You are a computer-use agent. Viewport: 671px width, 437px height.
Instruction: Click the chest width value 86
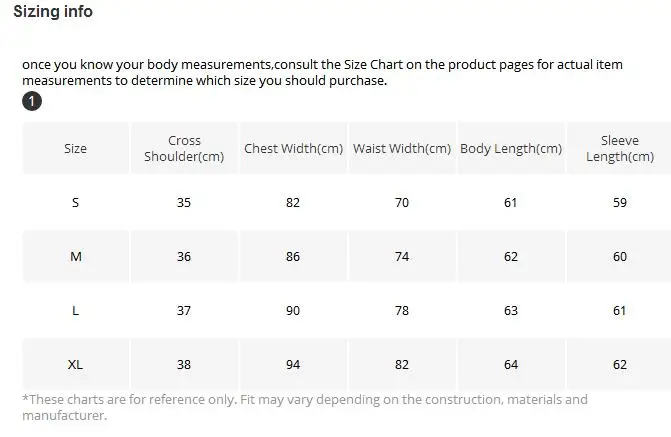click(x=293, y=256)
